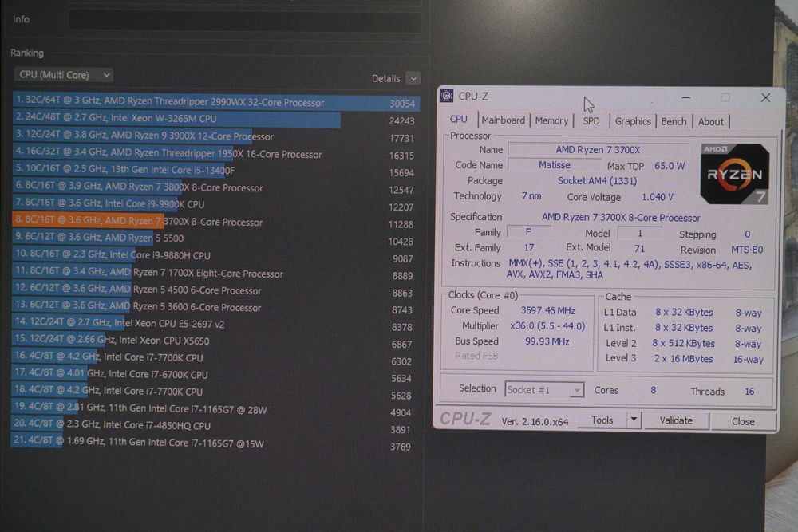
Task: Select Core i7-4850HQ ranking row
Action: tap(215, 426)
